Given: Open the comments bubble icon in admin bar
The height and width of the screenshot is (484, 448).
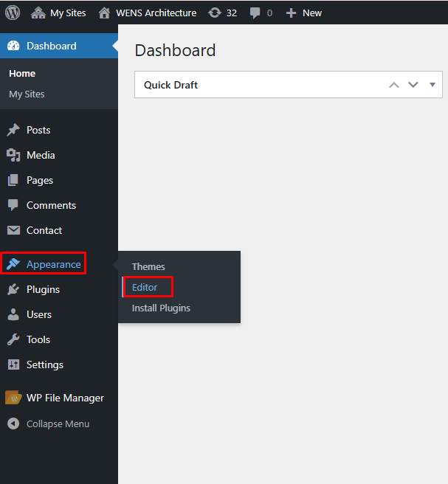Looking at the screenshot, I should [255, 13].
